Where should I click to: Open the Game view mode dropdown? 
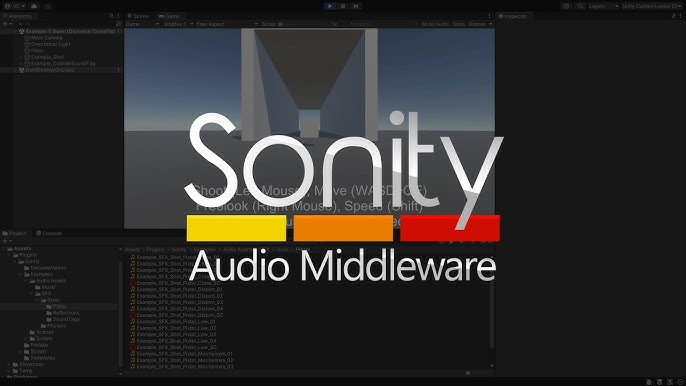(x=142, y=24)
